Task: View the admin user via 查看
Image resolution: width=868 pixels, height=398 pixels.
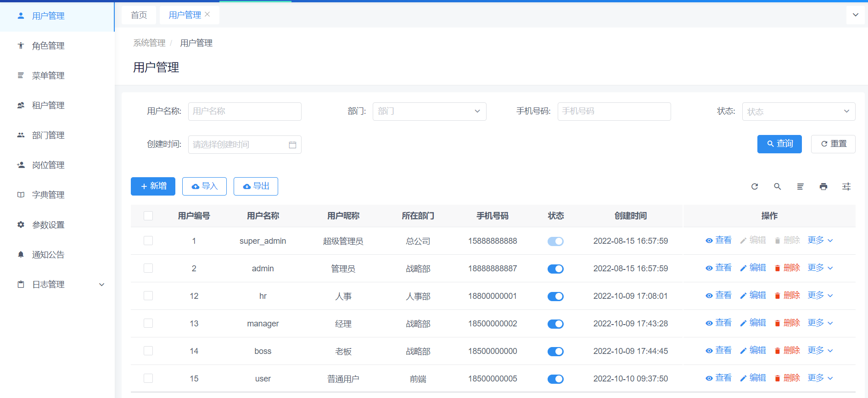Action: tap(718, 268)
